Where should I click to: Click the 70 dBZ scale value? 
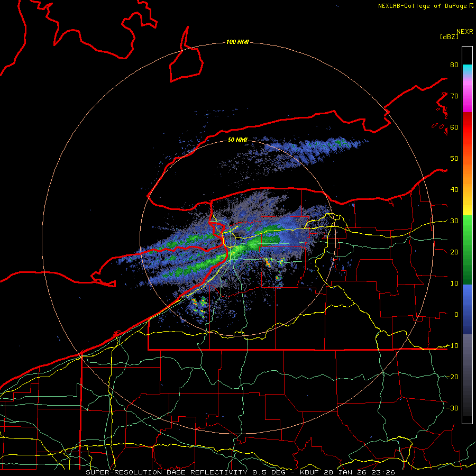pos(454,96)
